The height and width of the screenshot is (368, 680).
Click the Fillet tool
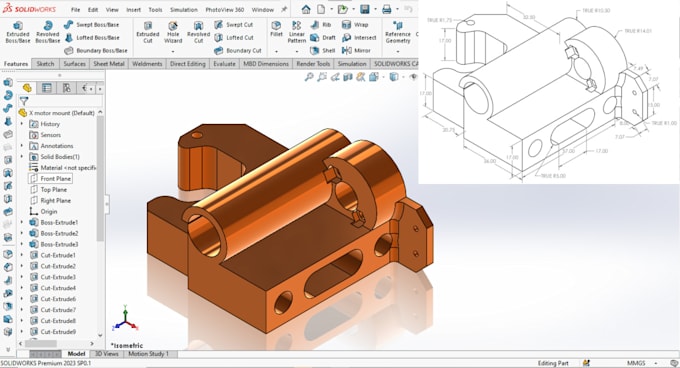tap(276, 29)
